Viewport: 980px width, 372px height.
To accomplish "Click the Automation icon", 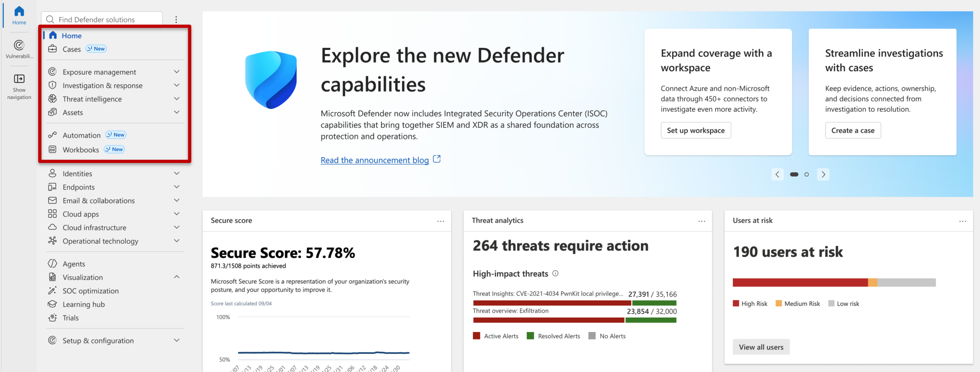I will (x=52, y=135).
